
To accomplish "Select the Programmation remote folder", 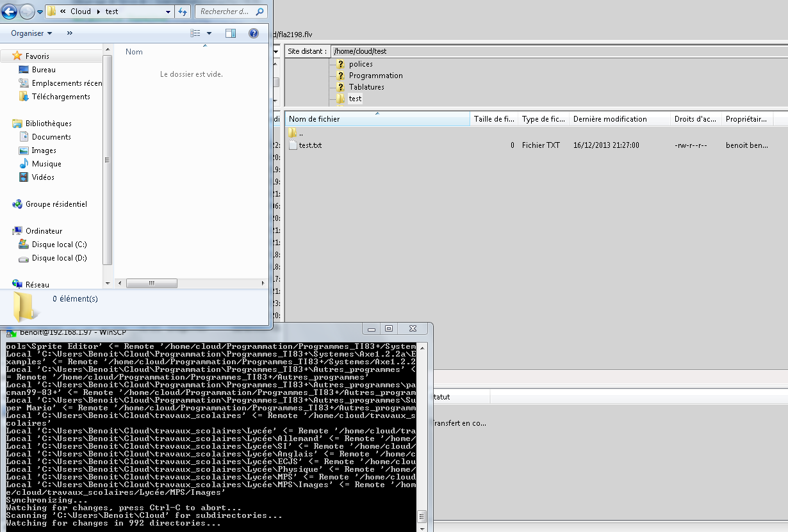I will click(x=376, y=76).
